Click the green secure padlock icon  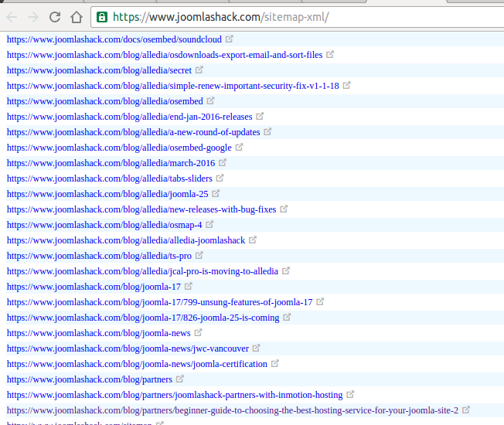coord(102,17)
